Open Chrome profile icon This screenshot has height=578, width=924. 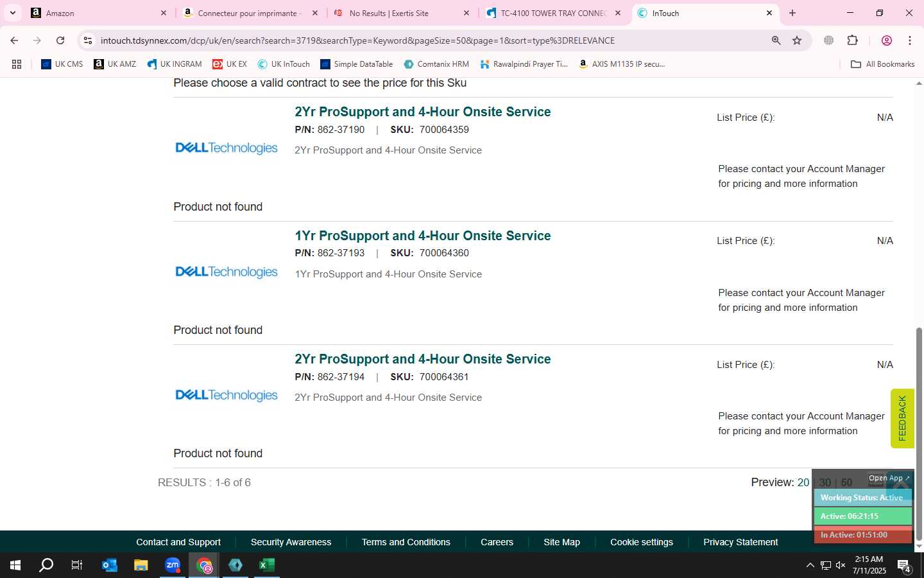pos(887,40)
